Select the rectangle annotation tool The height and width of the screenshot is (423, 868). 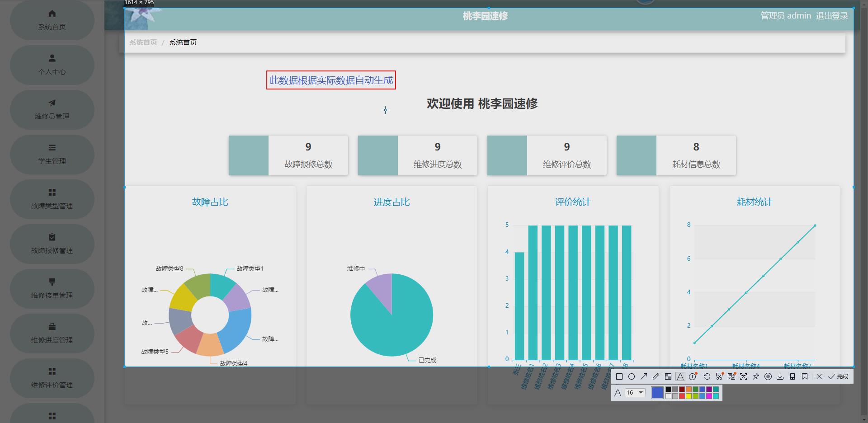click(x=619, y=376)
